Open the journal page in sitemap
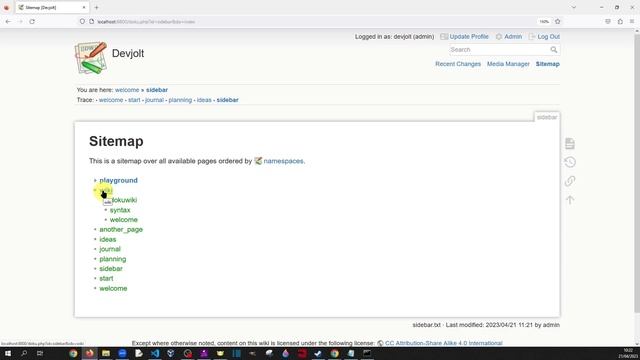Image resolution: width=640 pixels, height=360 pixels. pos(110,249)
